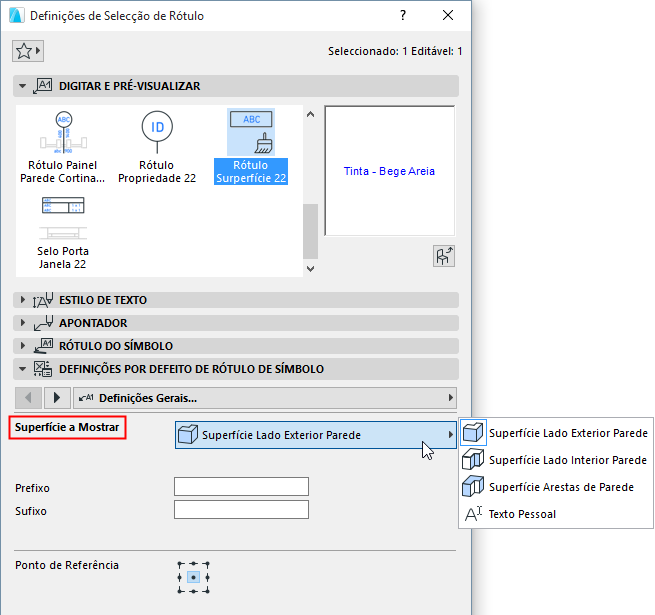Choose Texto Pessoal menu option
Screen dimensions: 655x615
(556, 514)
